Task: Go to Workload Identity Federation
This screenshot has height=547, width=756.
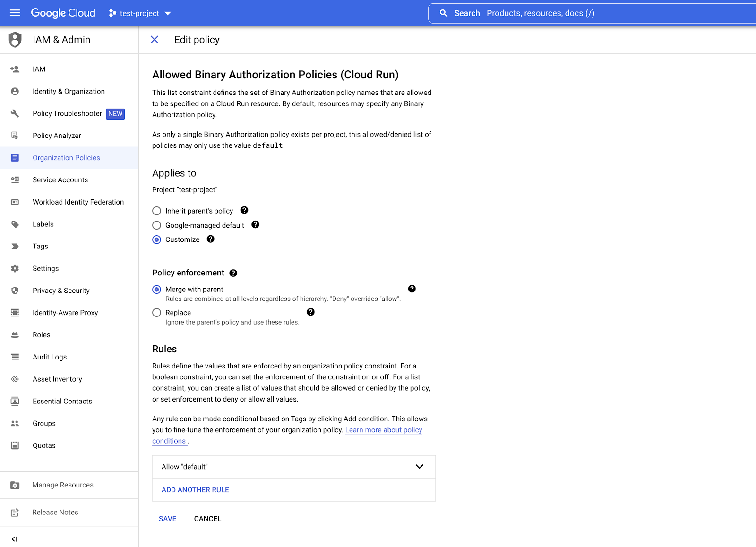Action: point(78,202)
